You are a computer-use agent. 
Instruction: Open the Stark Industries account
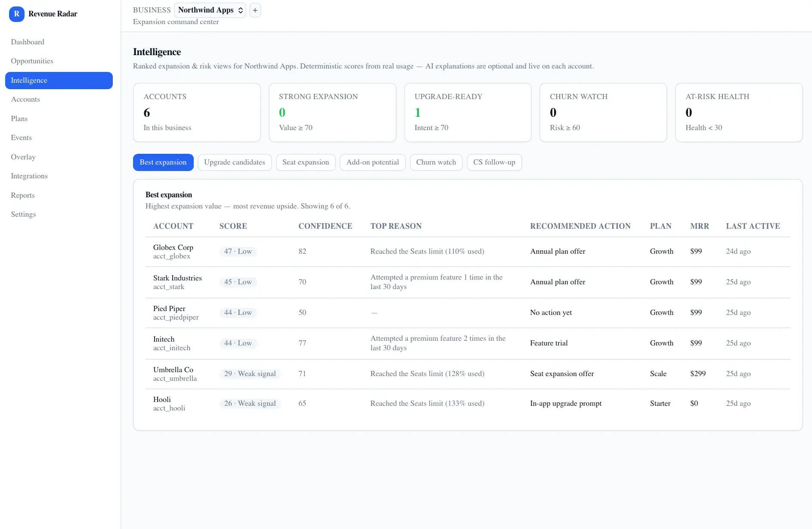point(177,278)
